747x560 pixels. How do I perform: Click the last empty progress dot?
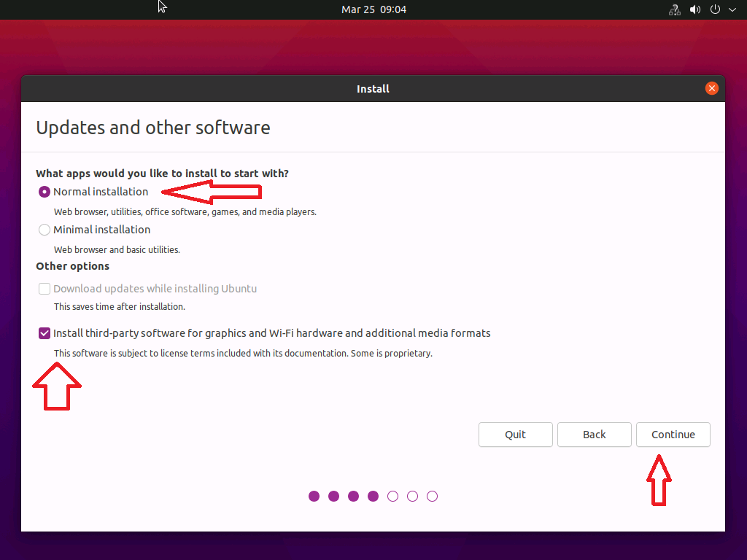tap(433, 497)
